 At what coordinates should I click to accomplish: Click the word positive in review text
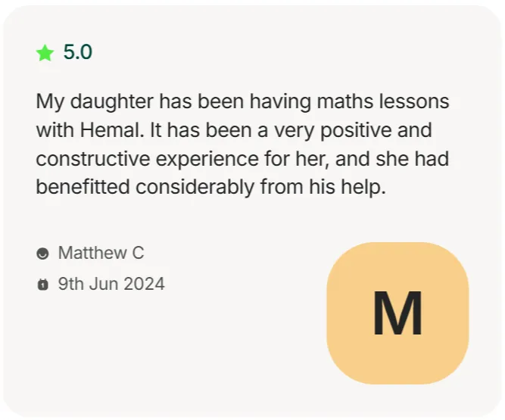coord(356,131)
